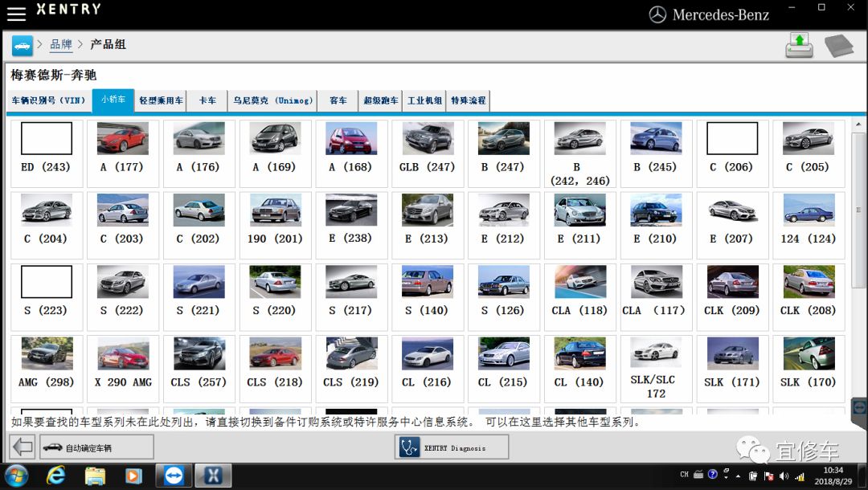Click the 品牌 breadcrumb link

(61, 44)
